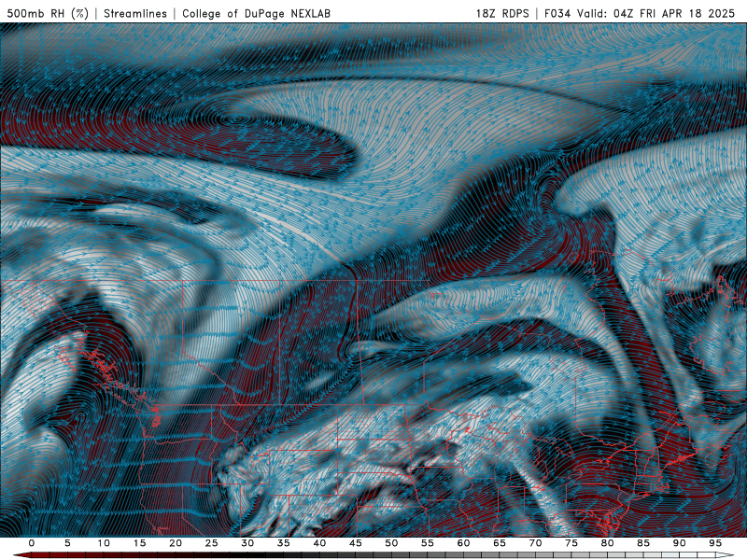The image size is (747, 560).
Task: Click the "18Z RDPS" model run label
Action: click(502, 13)
